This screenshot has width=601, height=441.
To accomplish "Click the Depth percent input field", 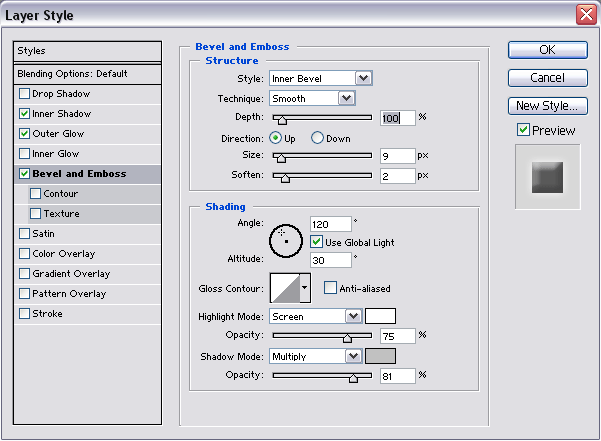I will (x=397, y=118).
